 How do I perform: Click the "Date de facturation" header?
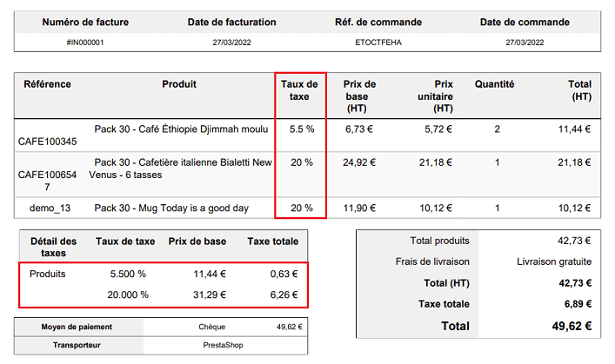point(232,22)
